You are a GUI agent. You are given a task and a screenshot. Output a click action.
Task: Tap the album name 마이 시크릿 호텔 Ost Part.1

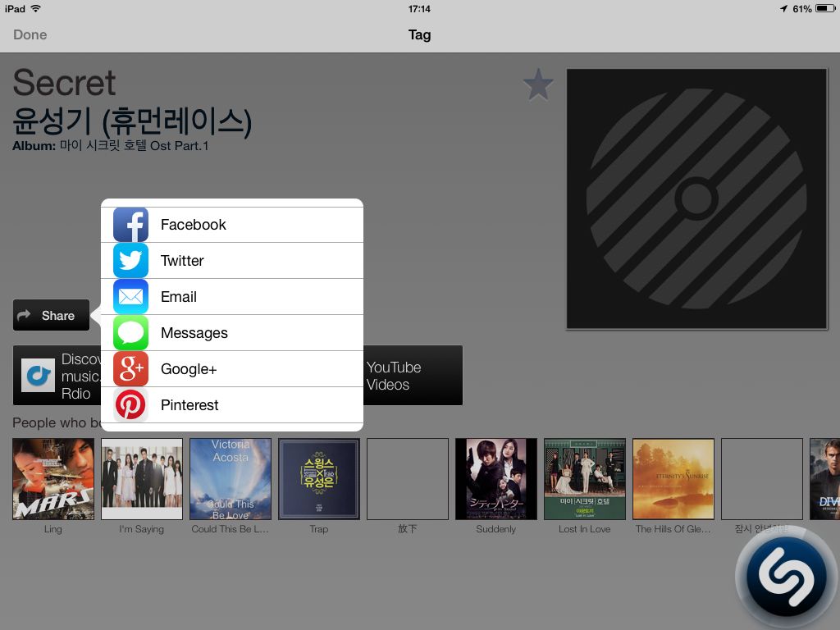[x=134, y=146]
